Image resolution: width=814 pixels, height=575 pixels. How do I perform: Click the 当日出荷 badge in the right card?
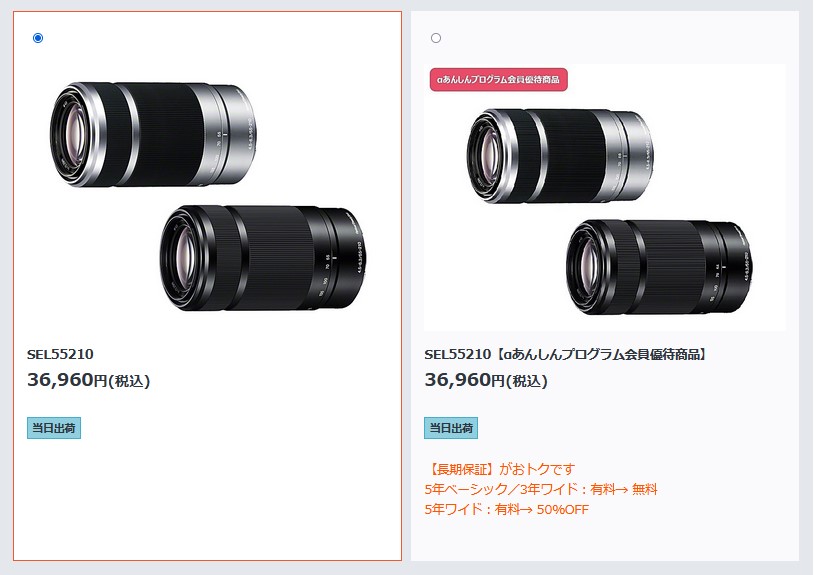(451, 428)
